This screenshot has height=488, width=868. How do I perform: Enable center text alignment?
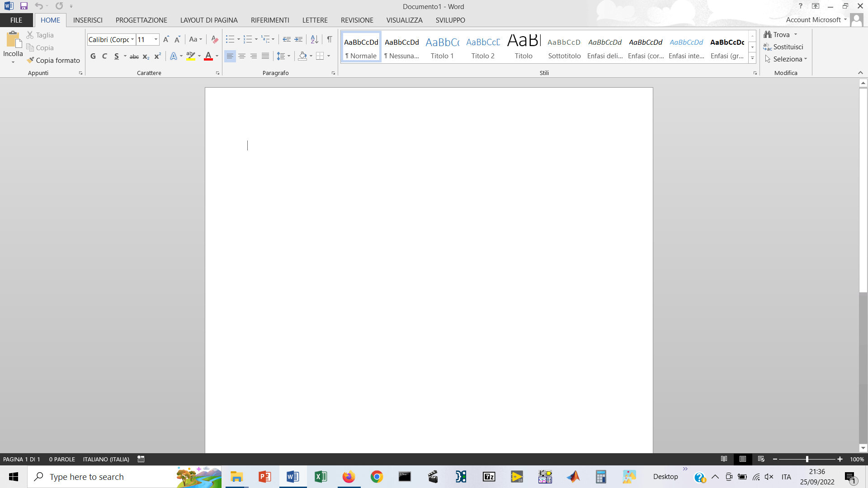pyautogui.click(x=242, y=56)
